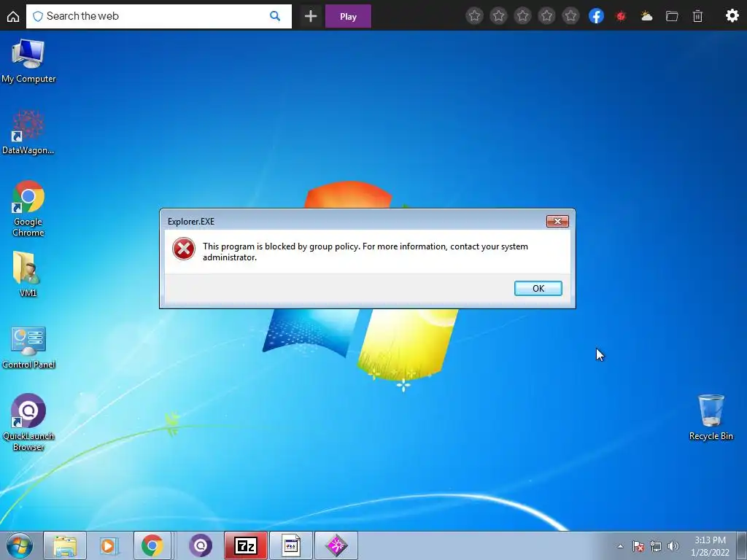Select the VM1 folder icon
The width and height of the screenshot is (747, 560).
(28, 274)
